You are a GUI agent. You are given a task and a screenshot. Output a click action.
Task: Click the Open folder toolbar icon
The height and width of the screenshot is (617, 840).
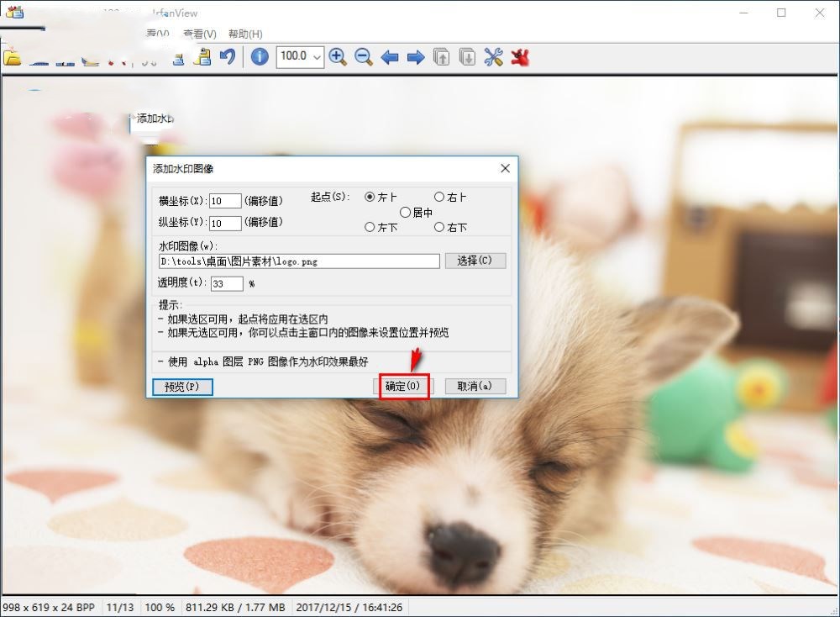click(12, 57)
